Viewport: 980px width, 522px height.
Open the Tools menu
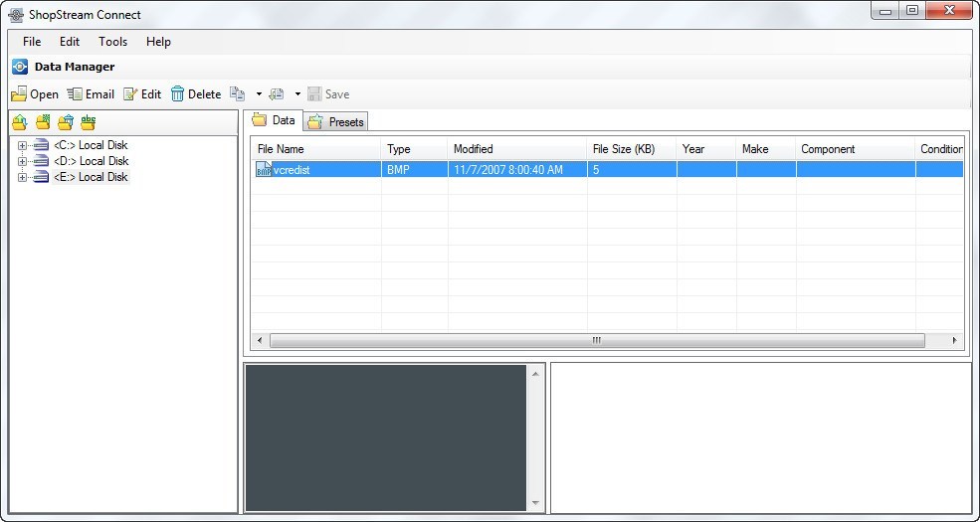[x=112, y=42]
